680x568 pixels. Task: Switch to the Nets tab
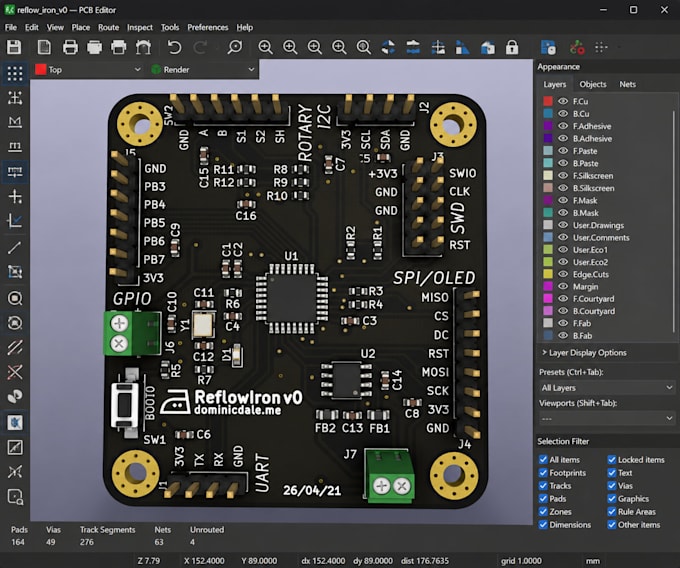click(x=628, y=84)
